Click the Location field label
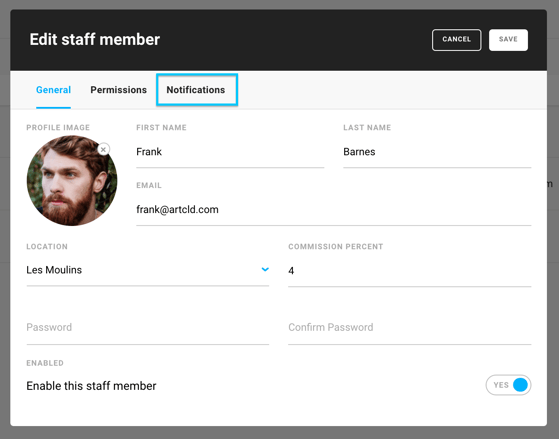Screen dimensions: 559x439 click(x=47, y=247)
